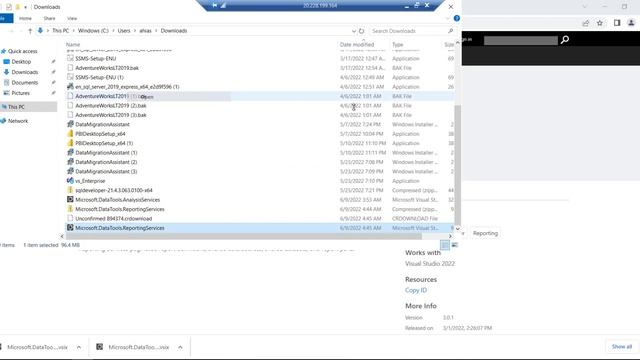Select AdventureWorksLT2019 (3).bak file

coord(111,115)
